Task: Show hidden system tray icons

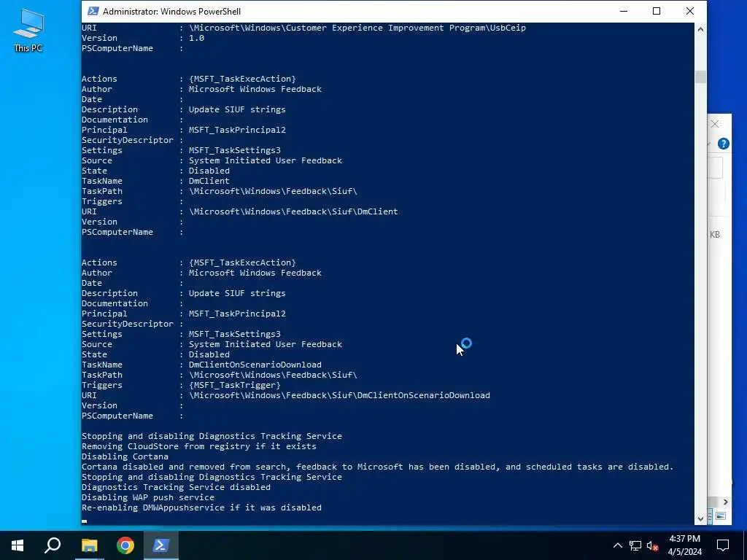Action: click(617, 545)
